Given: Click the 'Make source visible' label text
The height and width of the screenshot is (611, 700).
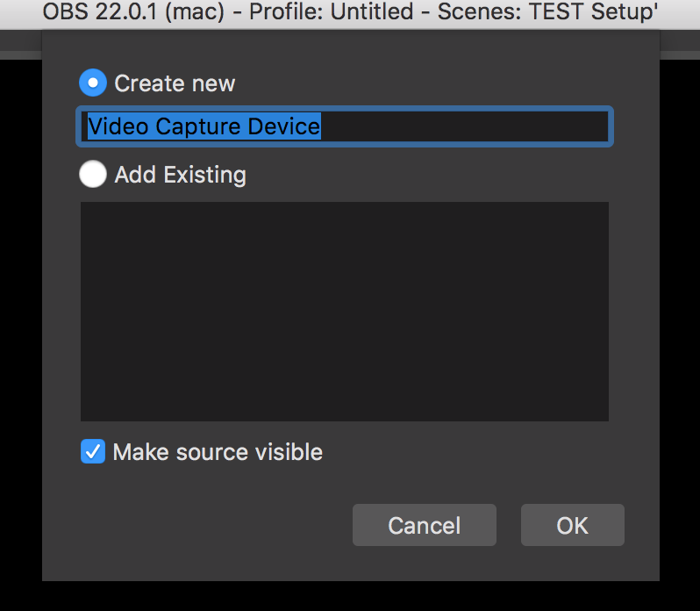Looking at the screenshot, I should [218, 452].
